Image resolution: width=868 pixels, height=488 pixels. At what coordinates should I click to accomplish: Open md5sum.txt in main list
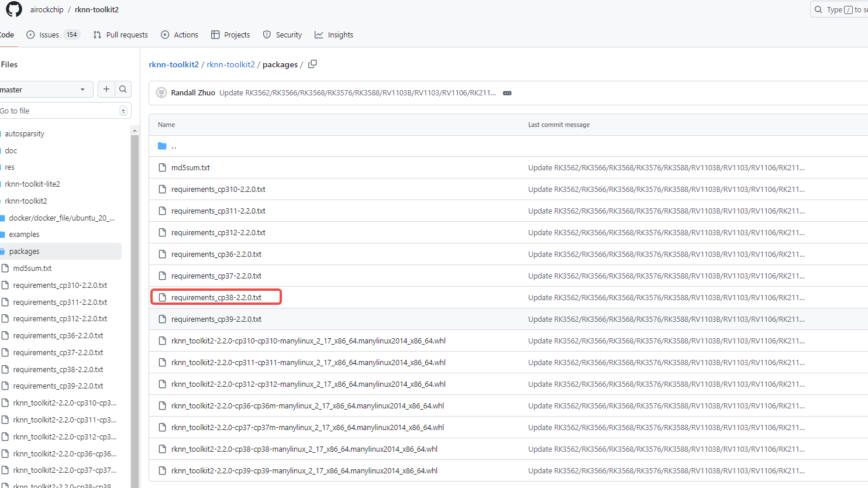click(191, 167)
